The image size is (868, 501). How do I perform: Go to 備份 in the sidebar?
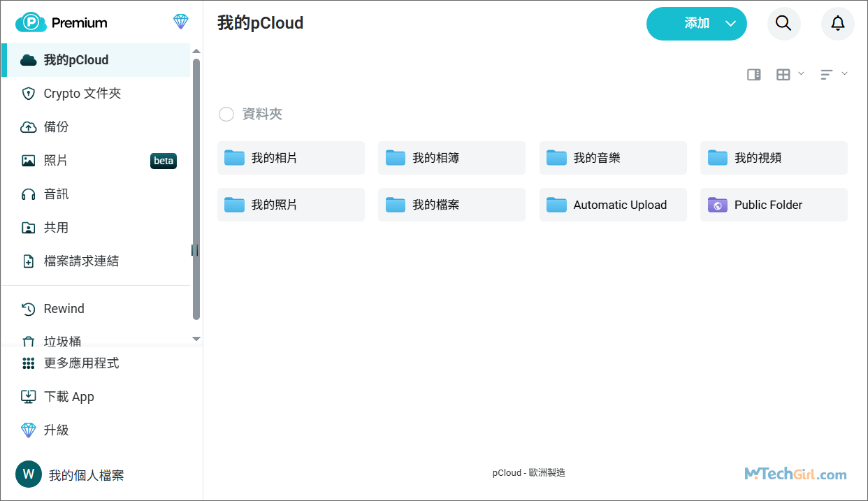tap(96, 127)
